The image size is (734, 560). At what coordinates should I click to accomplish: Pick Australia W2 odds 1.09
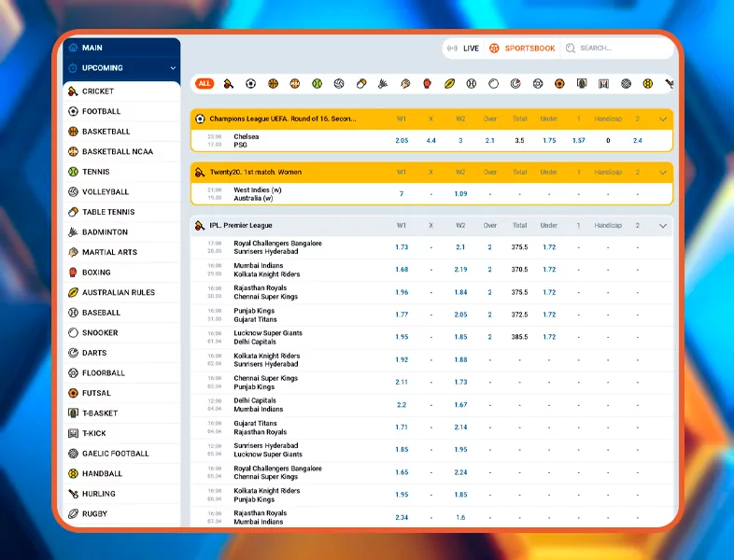tap(460, 194)
